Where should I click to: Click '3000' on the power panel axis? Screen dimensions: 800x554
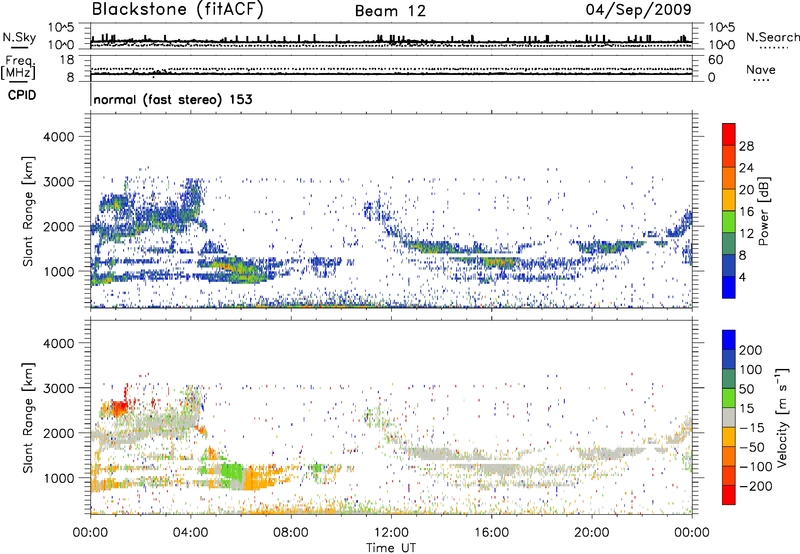tap(59, 182)
